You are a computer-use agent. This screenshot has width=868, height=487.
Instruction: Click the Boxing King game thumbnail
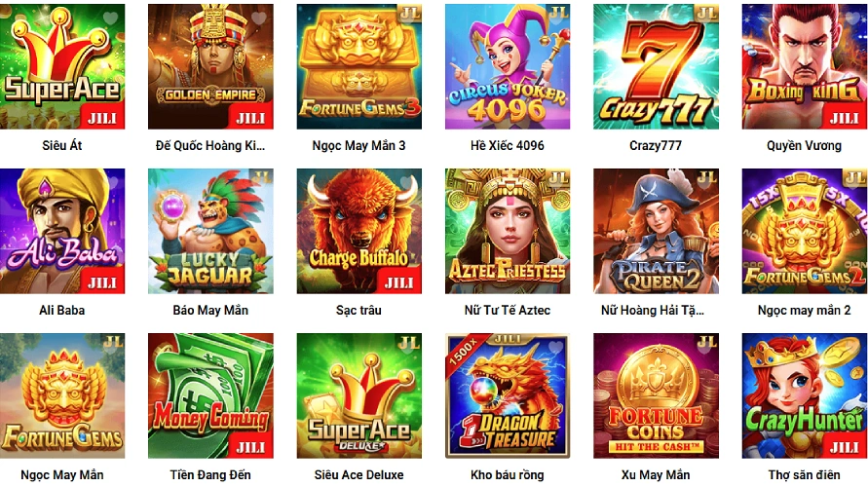tap(805, 66)
